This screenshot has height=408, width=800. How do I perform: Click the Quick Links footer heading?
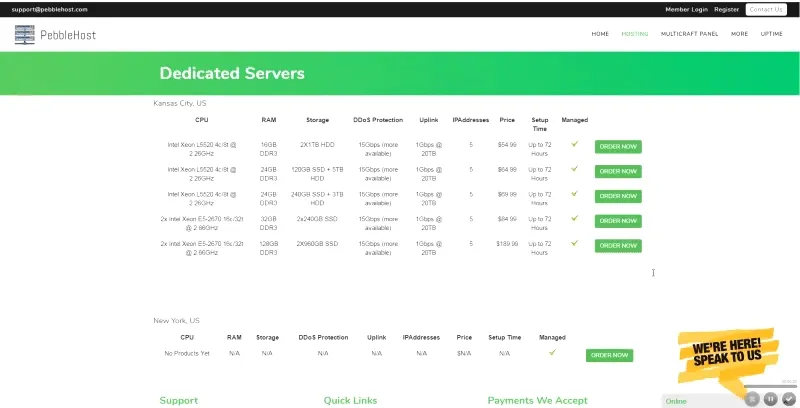tap(351, 401)
